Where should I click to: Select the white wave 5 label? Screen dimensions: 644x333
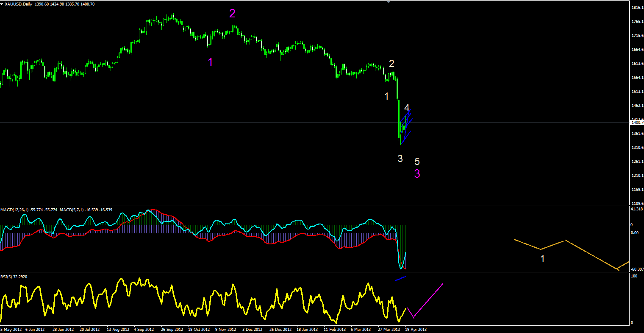point(417,161)
